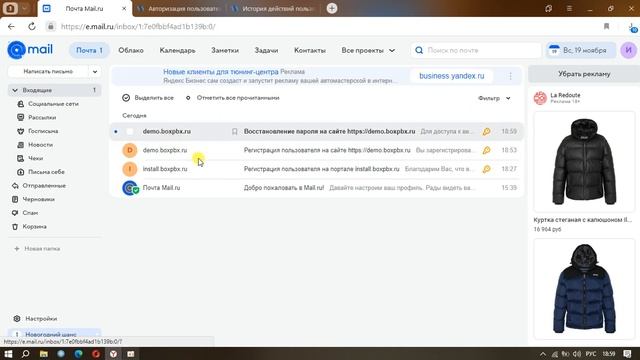Open the Куртка стеганая с капюшоном link
Screen dimensions: 640x360
582,220
